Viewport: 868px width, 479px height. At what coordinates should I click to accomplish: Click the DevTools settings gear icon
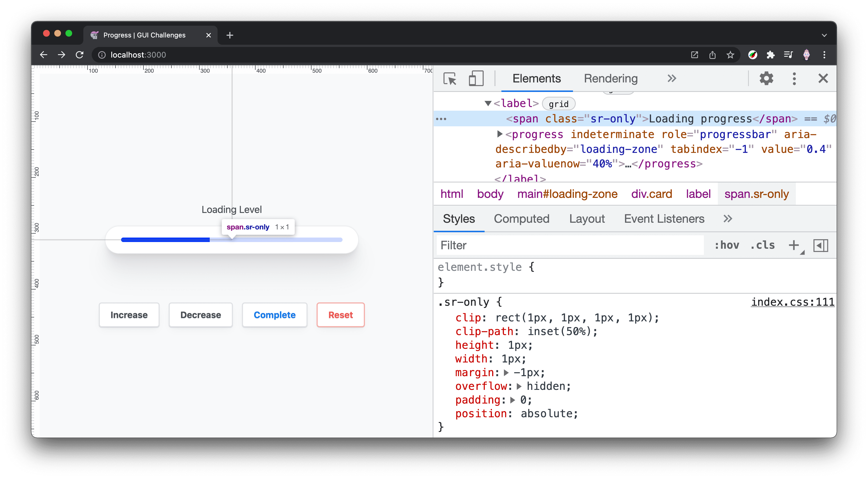[766, 79]
